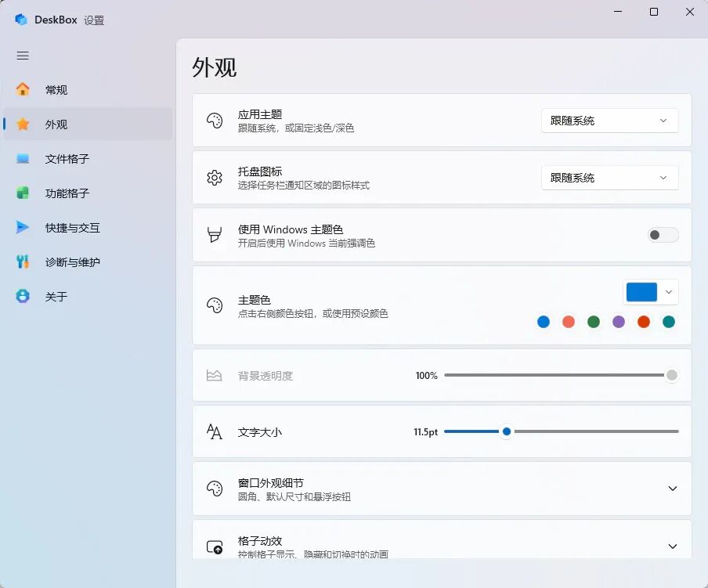Click the palette icon next to 主题色
This screenshot has width=708, height=588.
215,305
